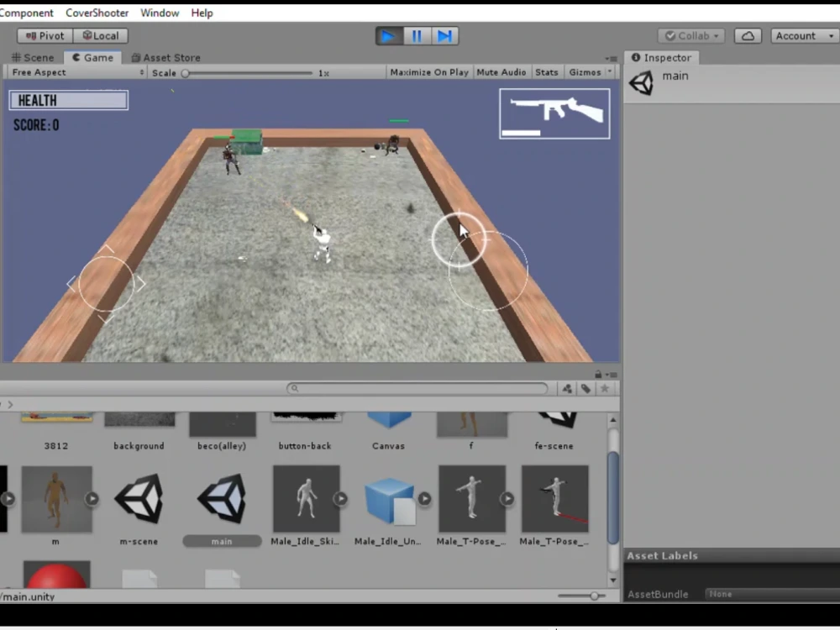Toggle Local handle rotation button
The image size is (840, 630).
click(101, 36)
